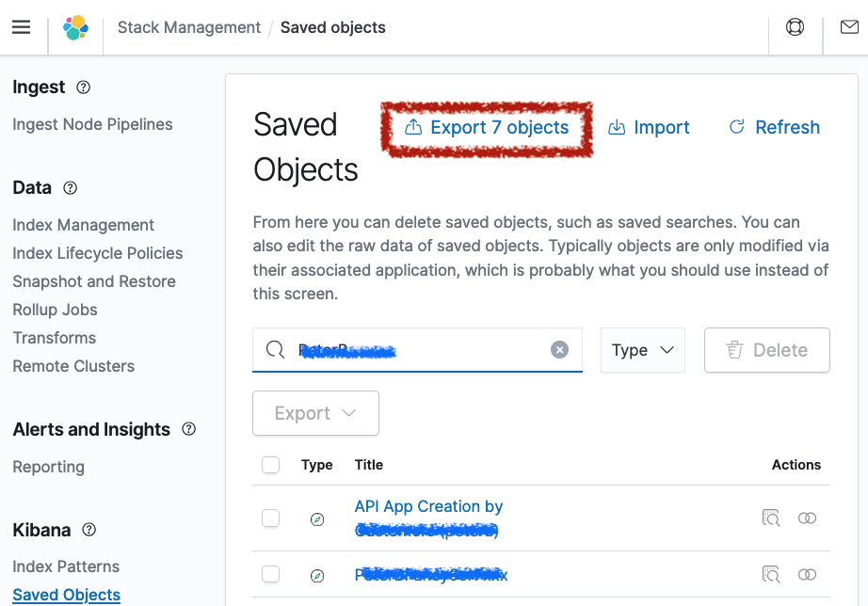868x606 pixels.
Task: Open the second saved search title link
Action: pyautogui.click(x=430, y=574)
